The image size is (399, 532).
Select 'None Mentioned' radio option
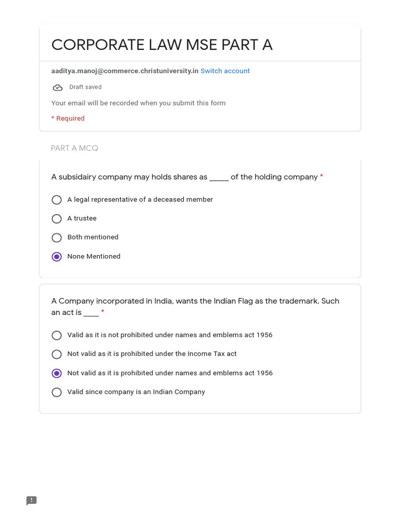point(57,257)
